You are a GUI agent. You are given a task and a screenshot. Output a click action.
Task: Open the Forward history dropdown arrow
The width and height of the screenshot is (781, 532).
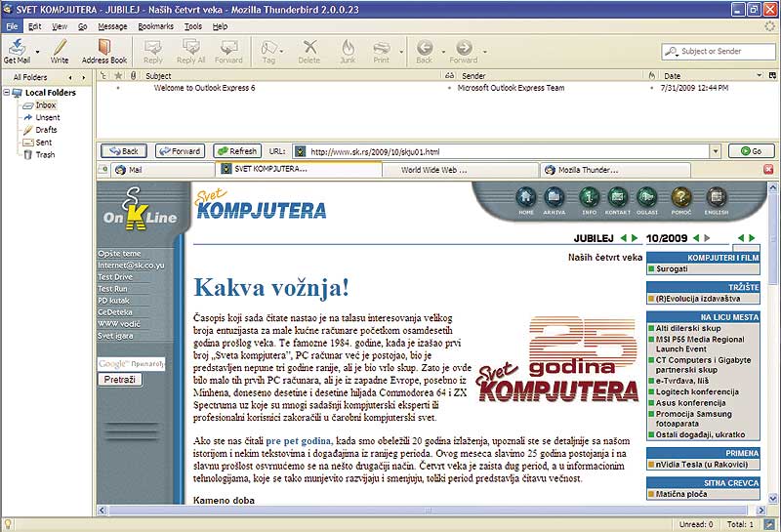484,52
